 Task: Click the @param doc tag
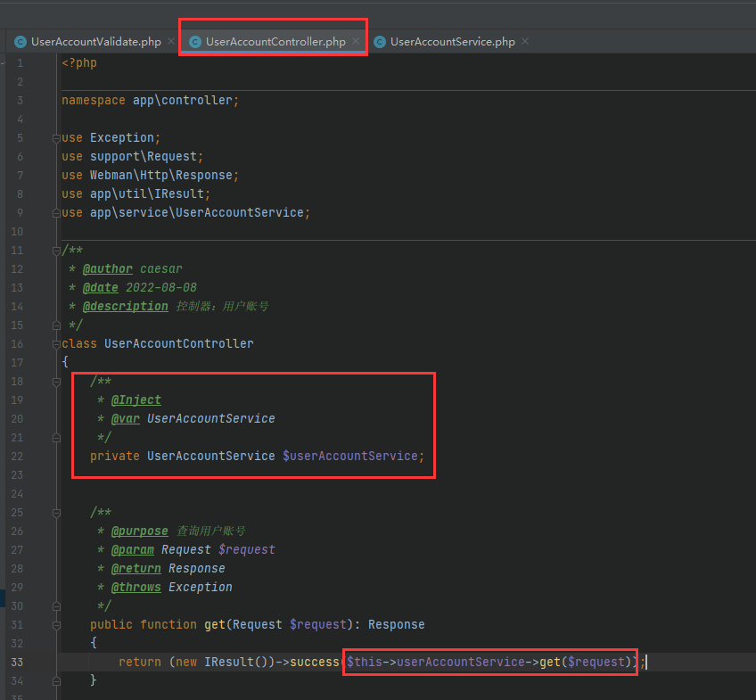133,549
